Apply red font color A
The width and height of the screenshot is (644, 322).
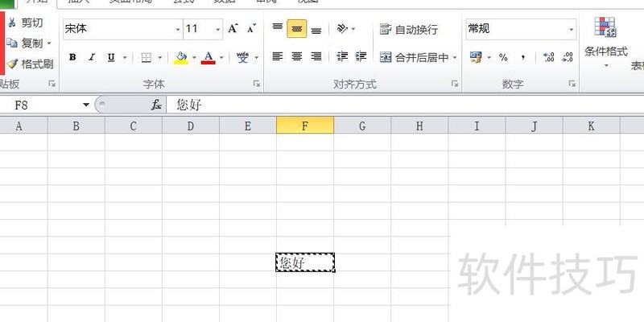(208, 57)
